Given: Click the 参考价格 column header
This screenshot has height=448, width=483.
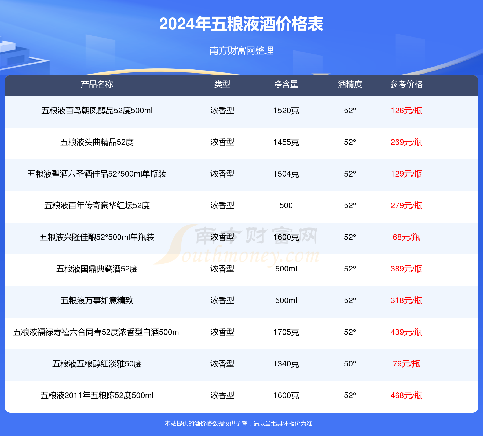Looking at the screenshot, I should (x=407, y=84).
